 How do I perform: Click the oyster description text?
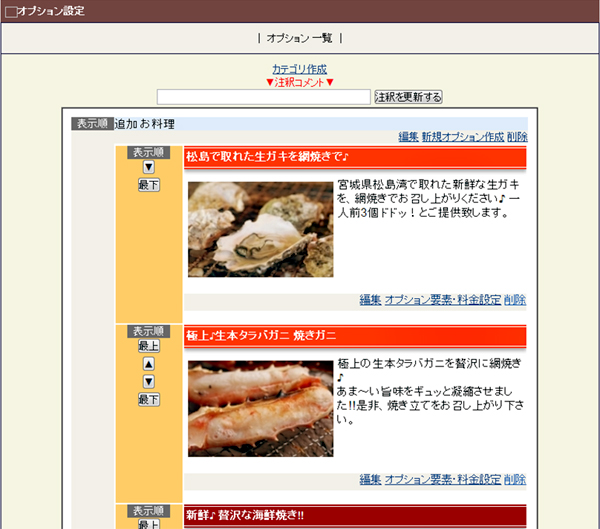pyautogui.click(x=429, y=198)
